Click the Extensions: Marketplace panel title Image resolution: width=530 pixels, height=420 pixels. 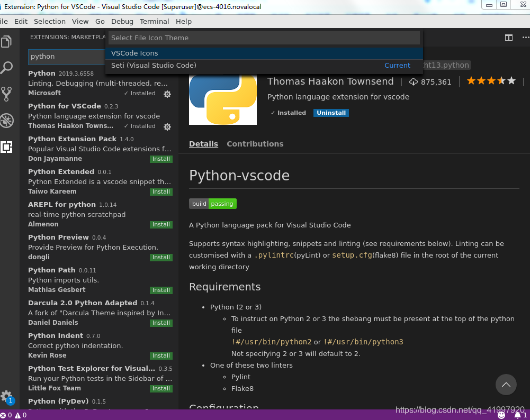click(68, 37)
